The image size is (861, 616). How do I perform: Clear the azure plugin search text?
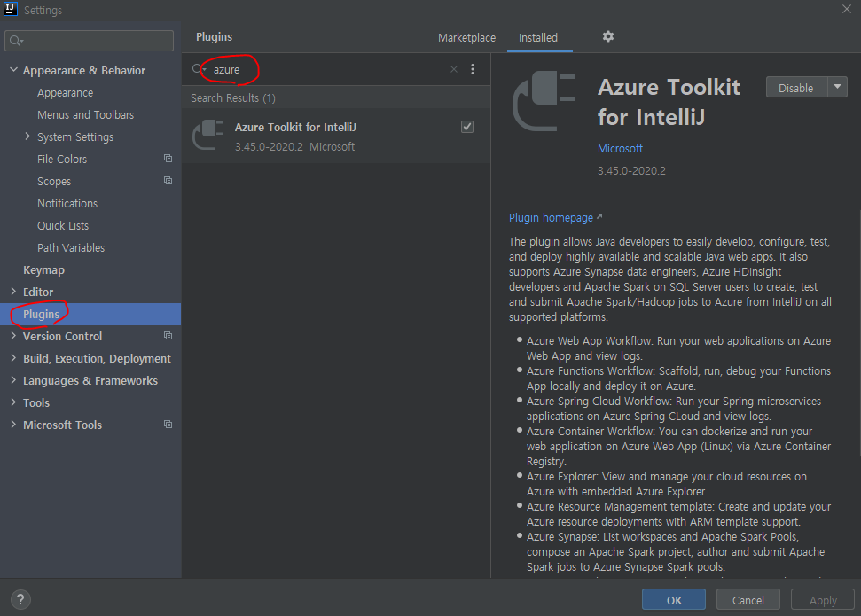[x=454, y=69]
